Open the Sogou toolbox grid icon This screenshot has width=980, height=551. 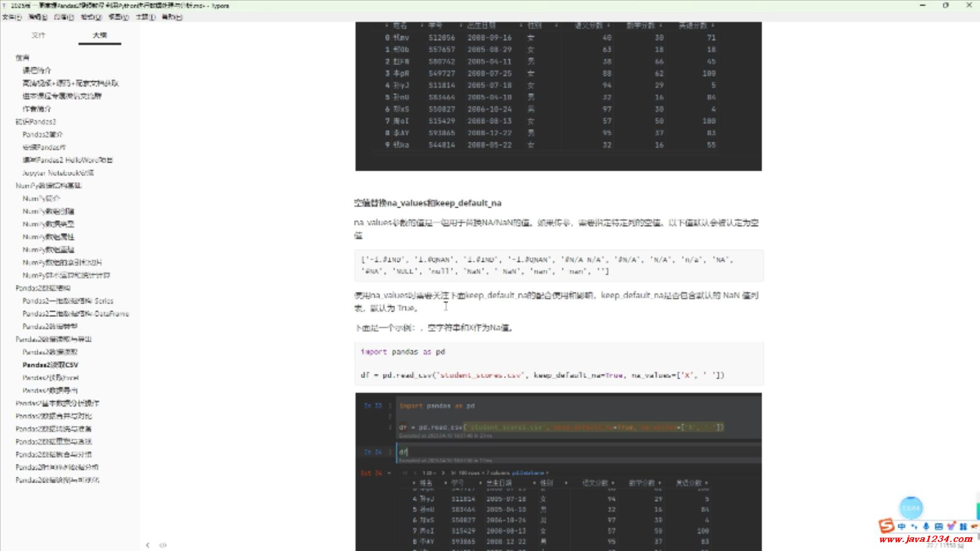point(963,526)
